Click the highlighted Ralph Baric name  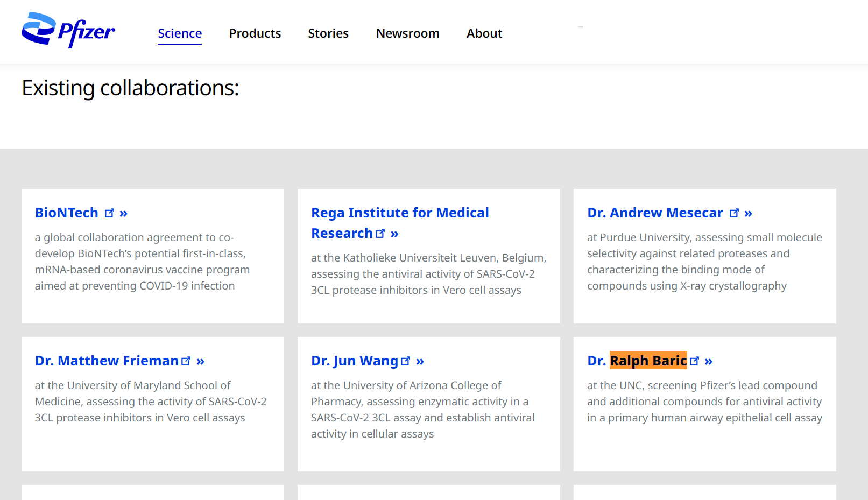tap(648, 361)
